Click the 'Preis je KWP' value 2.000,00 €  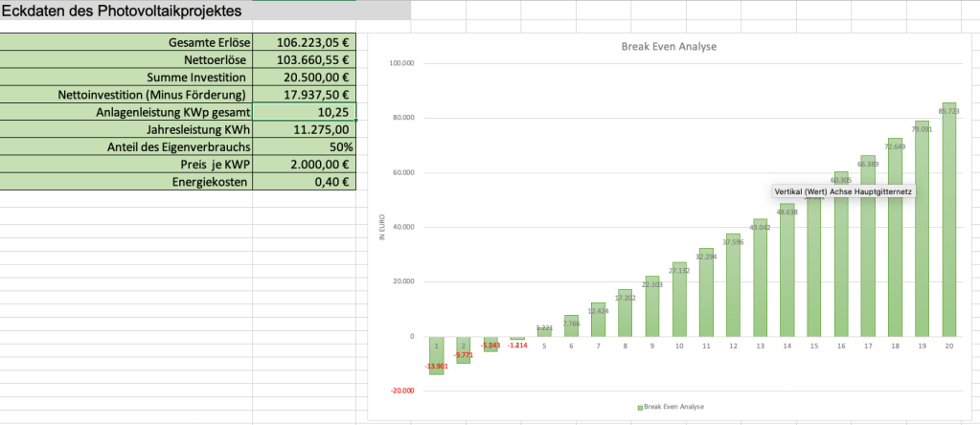click(x=305, y=164)
